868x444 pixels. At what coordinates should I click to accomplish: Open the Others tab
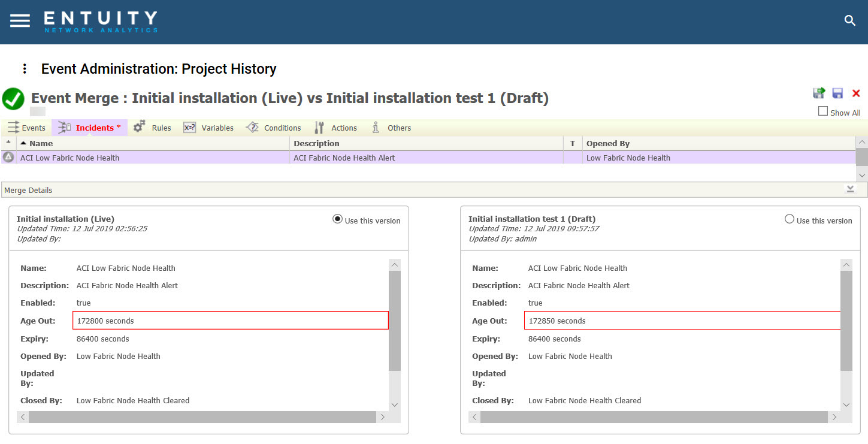click(391, 128)
